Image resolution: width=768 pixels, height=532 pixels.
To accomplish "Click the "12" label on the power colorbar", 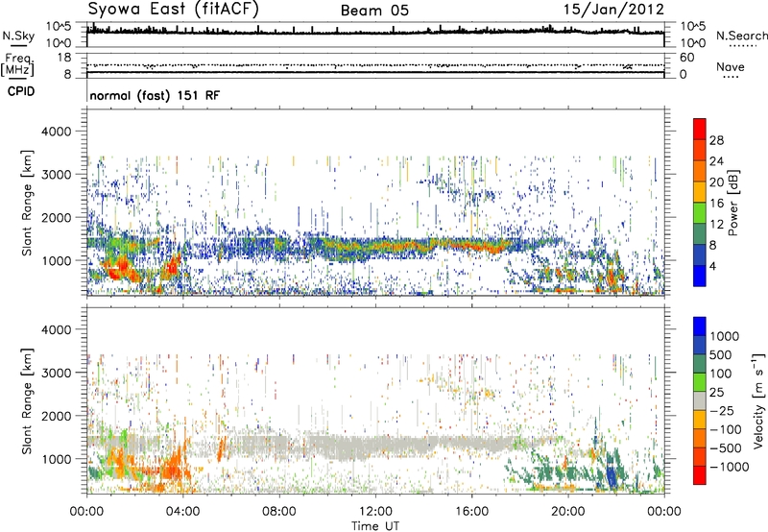I will point(716,225).
